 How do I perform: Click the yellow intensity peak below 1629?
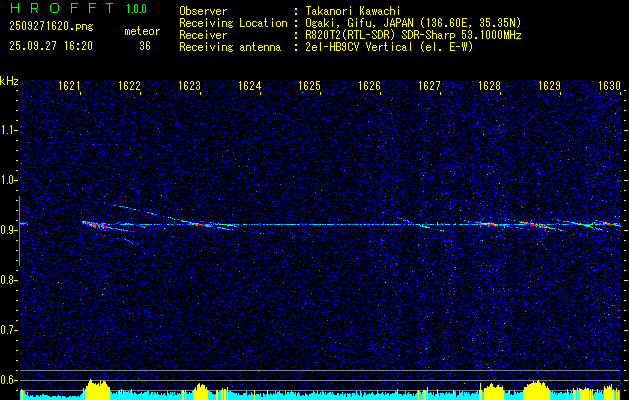(537, 390)
